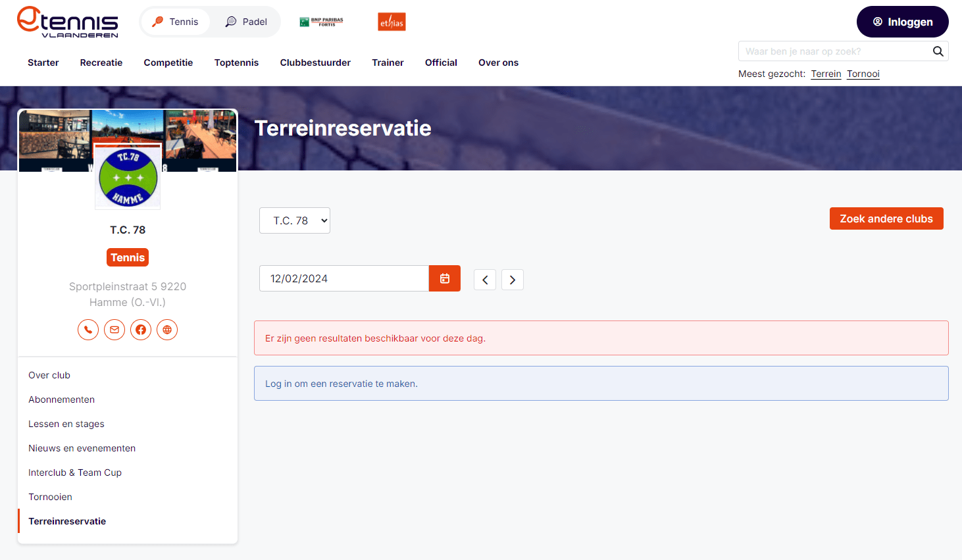Click the search magnifier icon
This screenshot has height=560, width=962.
pyautogui.click(x=938, y=51)
